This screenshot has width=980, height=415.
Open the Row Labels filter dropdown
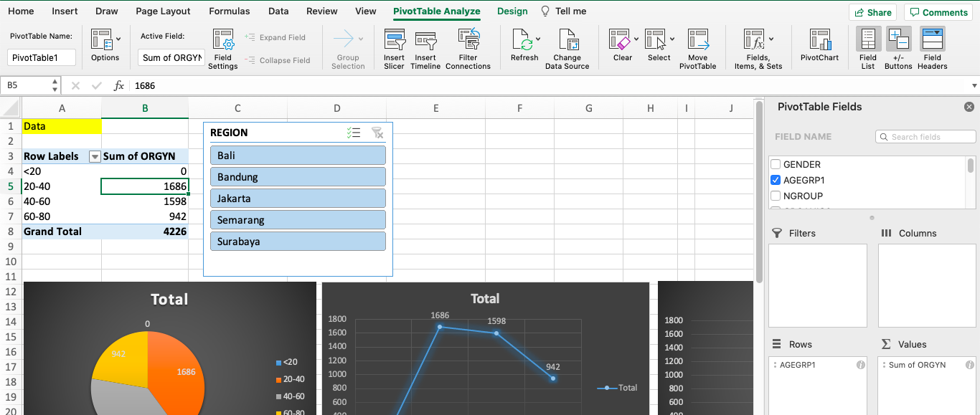[x=94, y=156]
